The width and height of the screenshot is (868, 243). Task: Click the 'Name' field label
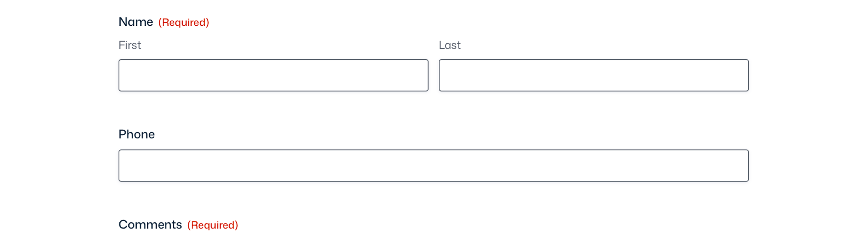[136, 21]
